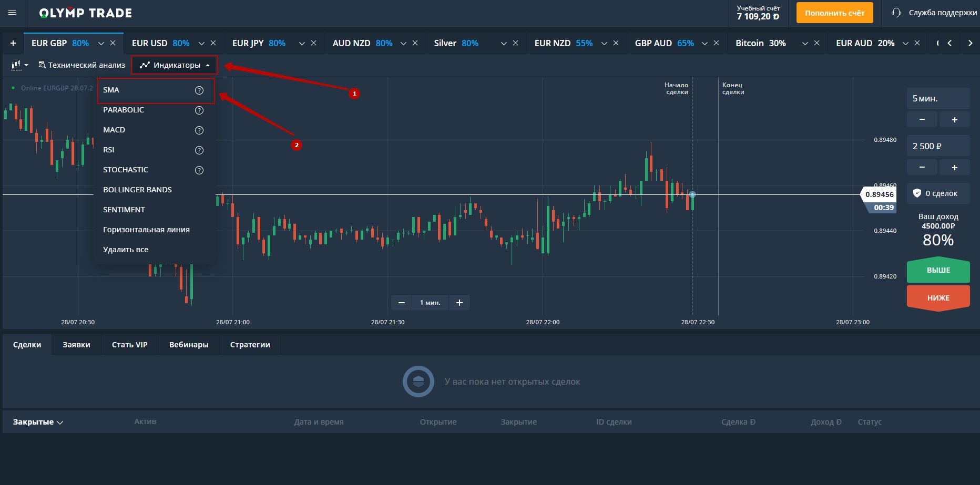This screenshot has width=980, height=485.
Task: Select PARABOLIC indicator
Action: tap(155, 110)
